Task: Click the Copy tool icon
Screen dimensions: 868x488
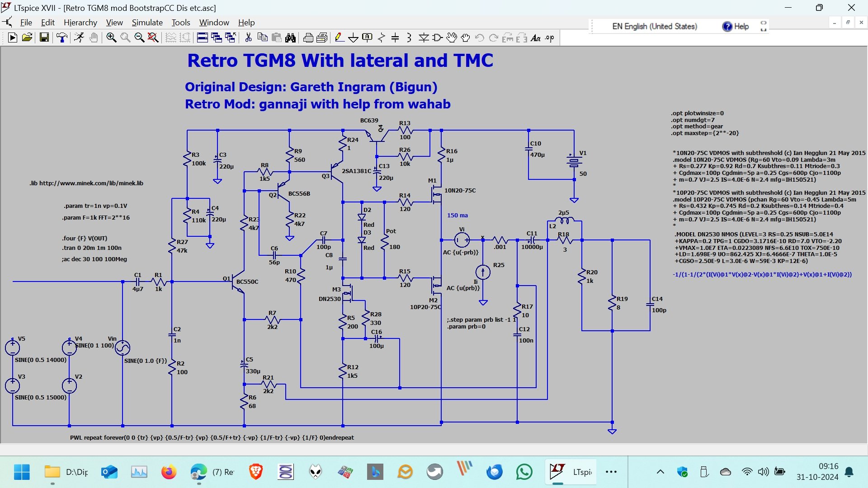Action: pos(262,38)
